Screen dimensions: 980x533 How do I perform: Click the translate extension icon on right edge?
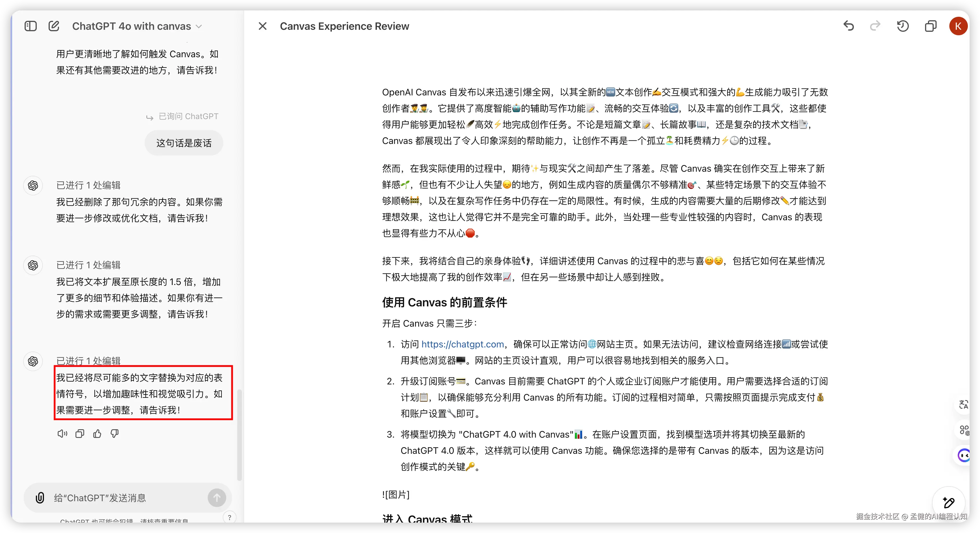pyautogui.click(x=964, y=404)
